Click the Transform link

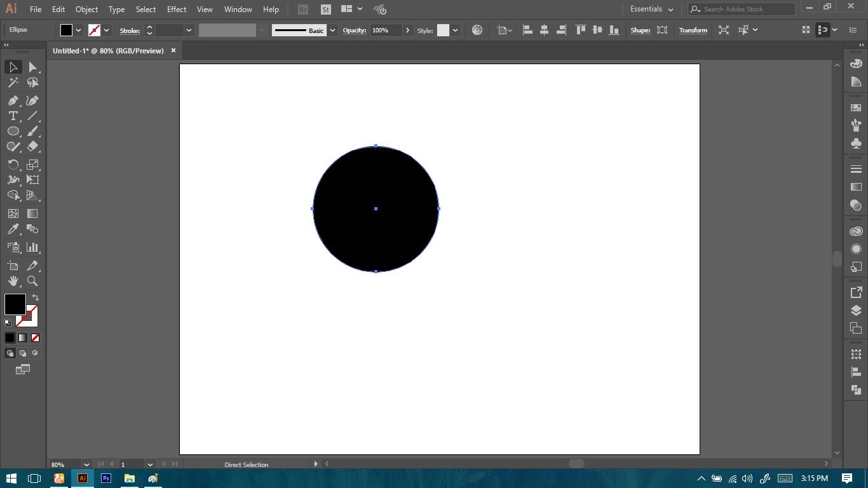693,30
